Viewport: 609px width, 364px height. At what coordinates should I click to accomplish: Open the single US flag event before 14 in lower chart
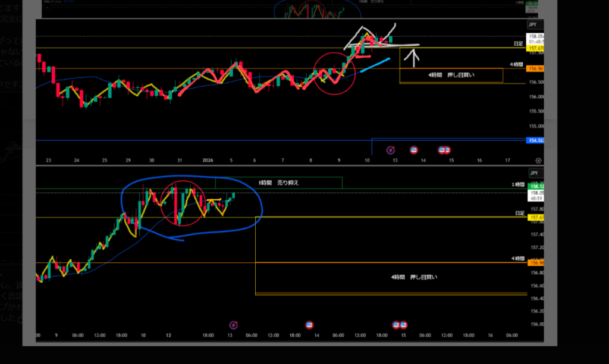(309, 325)
